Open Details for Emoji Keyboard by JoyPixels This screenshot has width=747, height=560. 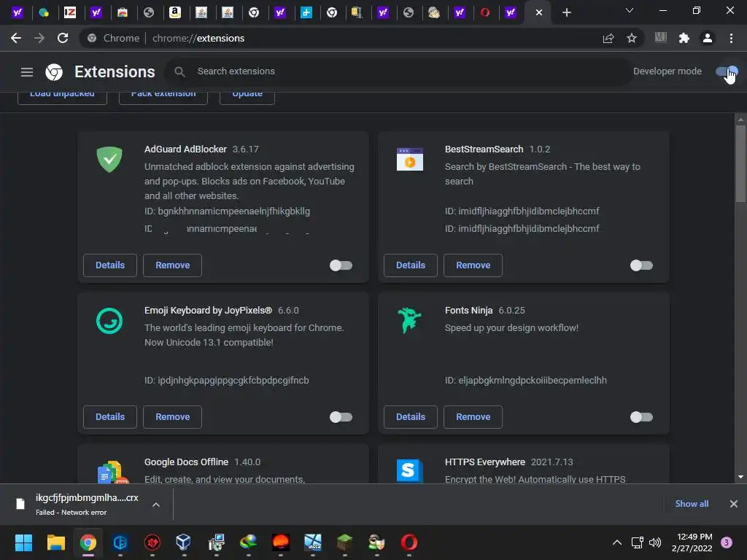coord(110,416)
